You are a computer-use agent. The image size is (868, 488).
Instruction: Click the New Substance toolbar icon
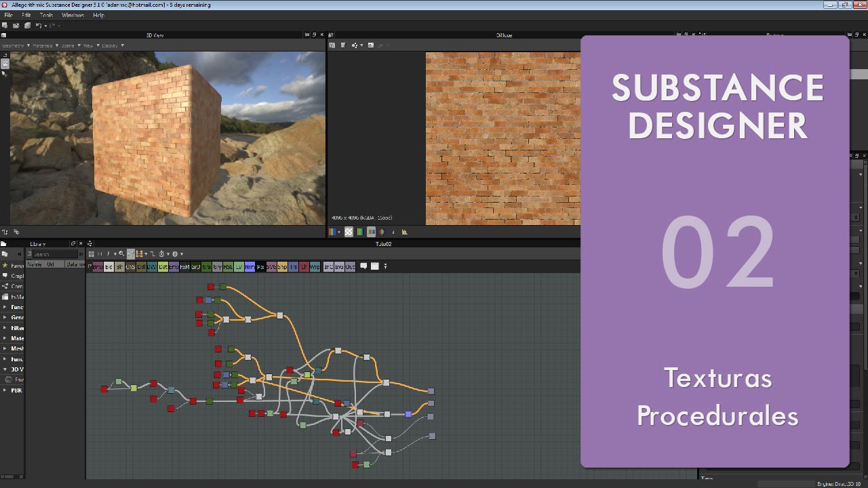[5, 26]
